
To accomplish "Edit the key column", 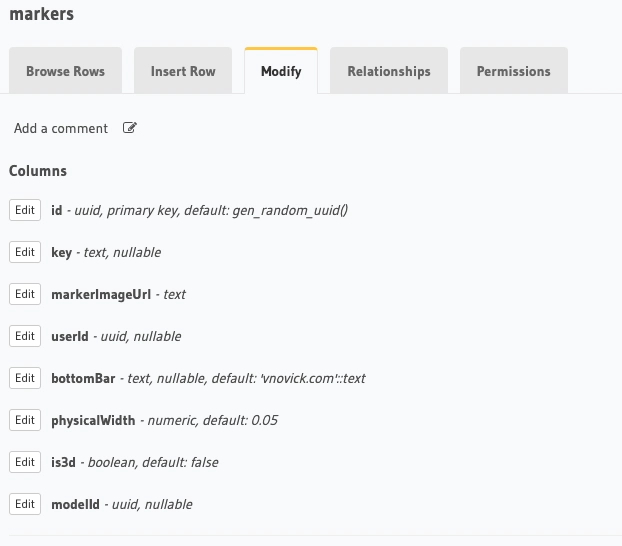I will [x=25, y=252].
